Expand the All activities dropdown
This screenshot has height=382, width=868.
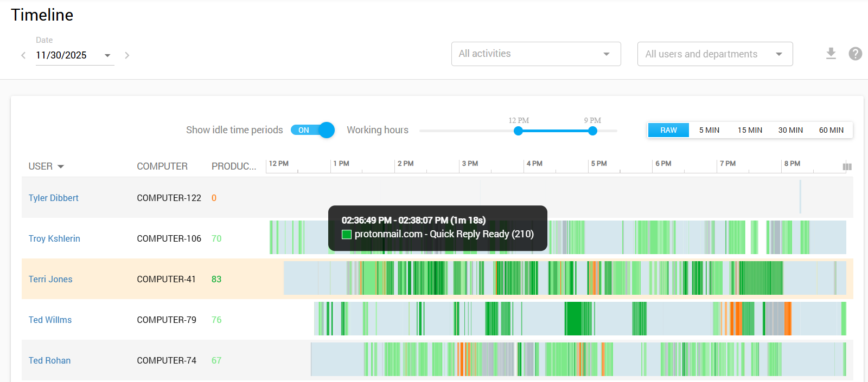[535, 54]
